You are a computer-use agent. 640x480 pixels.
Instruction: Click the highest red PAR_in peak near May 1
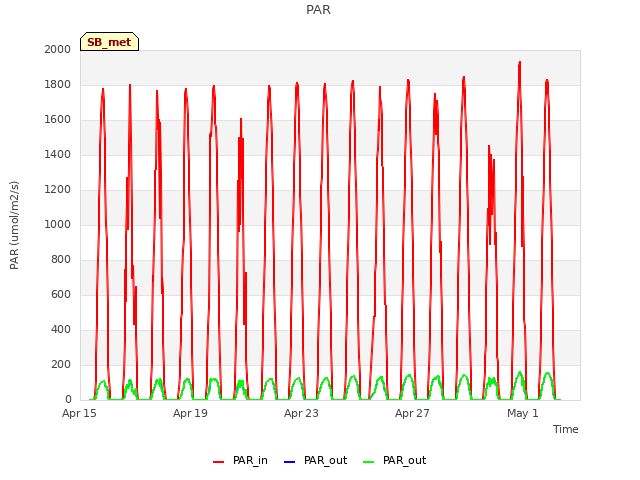[520, 63]
